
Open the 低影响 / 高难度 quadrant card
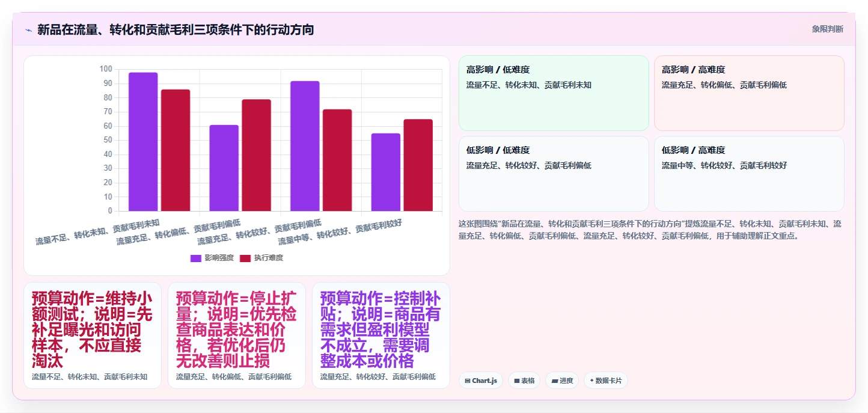(x=749, y=174)
